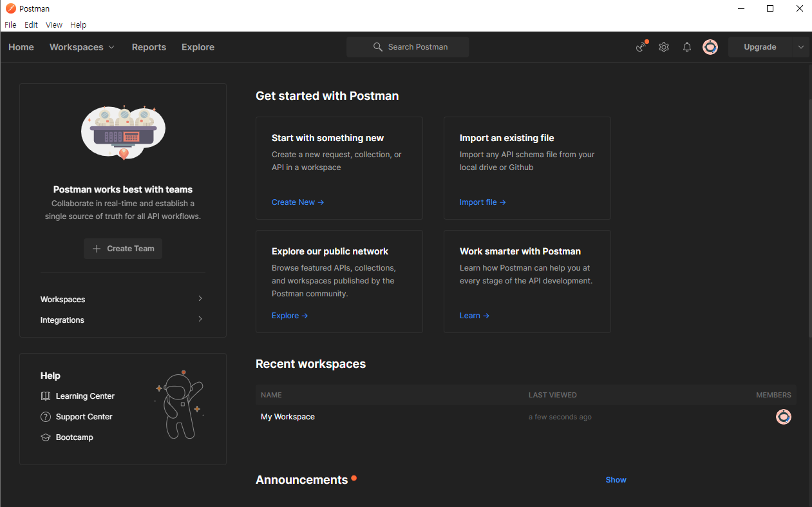Image resolution: width=812 pixels, height=507 pixels.
Task: Click the Create Team button
Action: click(123, 249)
